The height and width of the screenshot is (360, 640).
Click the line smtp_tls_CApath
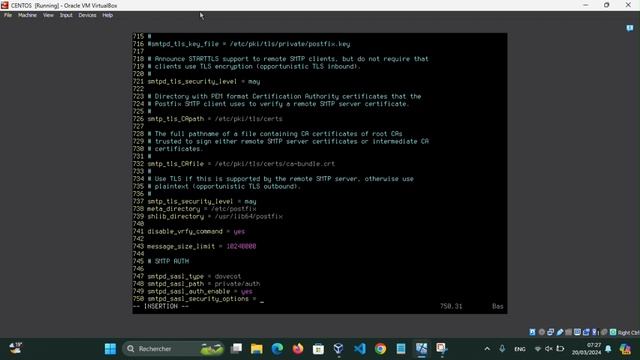click(x=215, y=119)
